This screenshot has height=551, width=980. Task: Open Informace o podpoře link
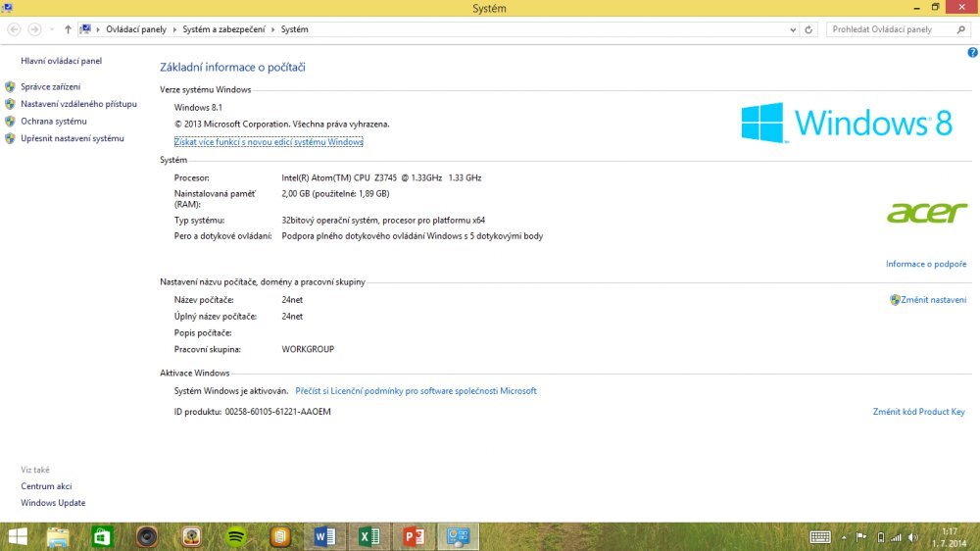point(926,264)
